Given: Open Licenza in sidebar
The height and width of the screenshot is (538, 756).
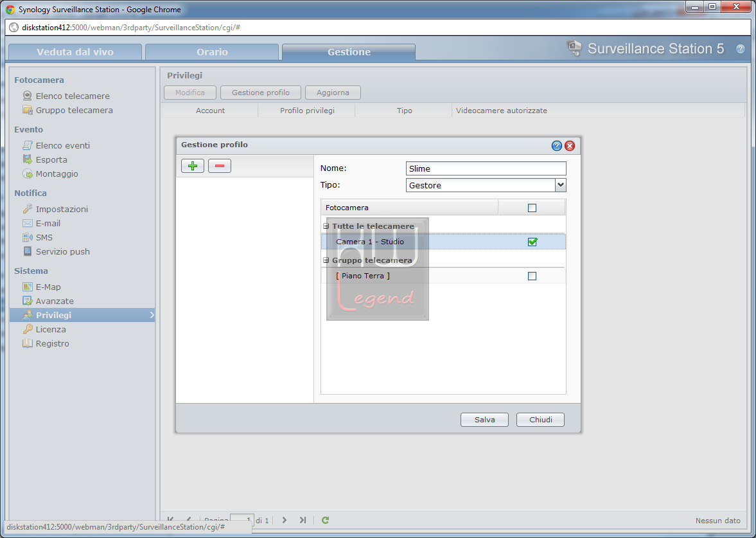Looking at the screenshot, I should click(x=51, y=329).
